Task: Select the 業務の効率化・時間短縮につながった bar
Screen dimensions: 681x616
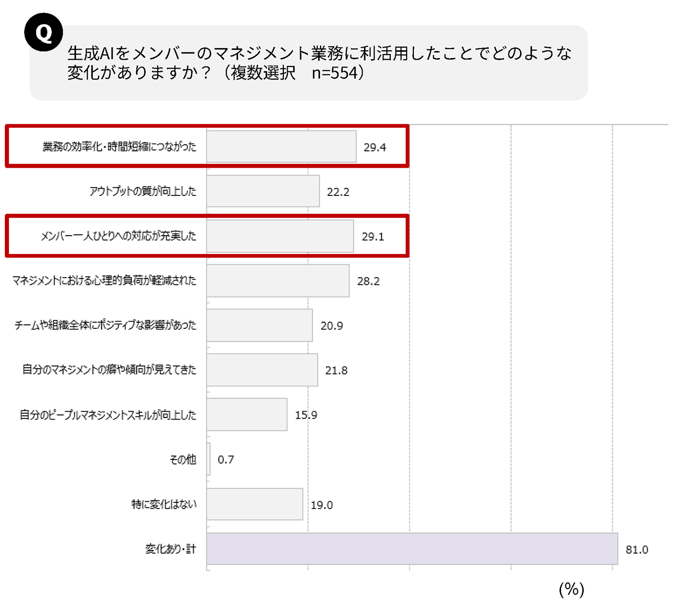Action: [x=281, y=147]
